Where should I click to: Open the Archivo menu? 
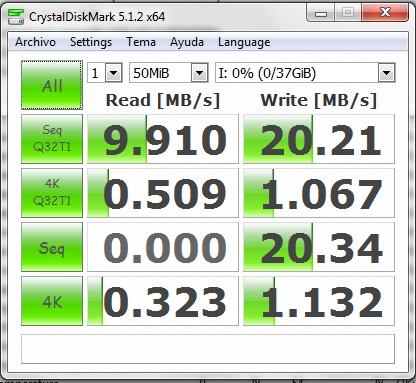point(35,42)
